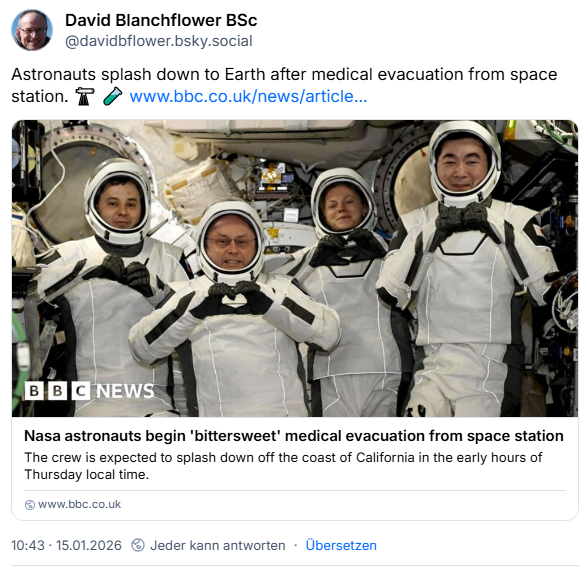Click the display name David Blanchflower BSc
Viewport: 583px width, 574px height.
[161, 20]
